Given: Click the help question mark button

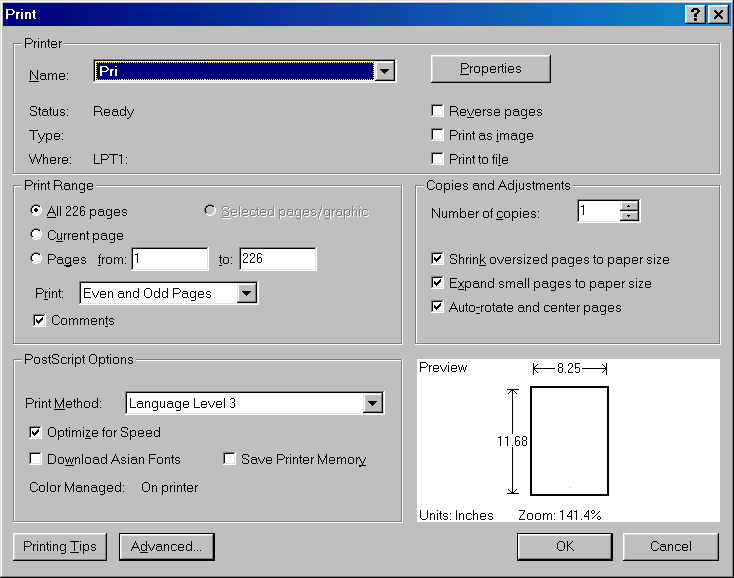Looking at the screenshot, I should pyautogui.click(x=695, y=15).
